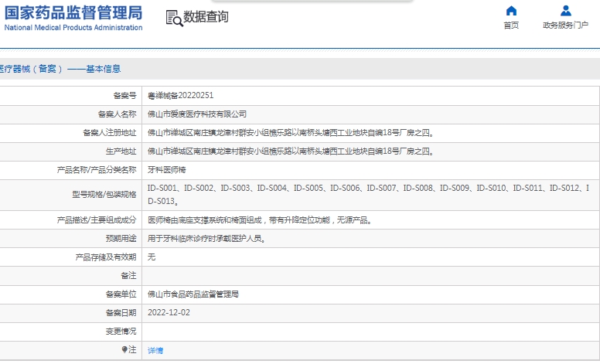Select the product description 医师椅由底座支撑系统 text

[260, 220]
